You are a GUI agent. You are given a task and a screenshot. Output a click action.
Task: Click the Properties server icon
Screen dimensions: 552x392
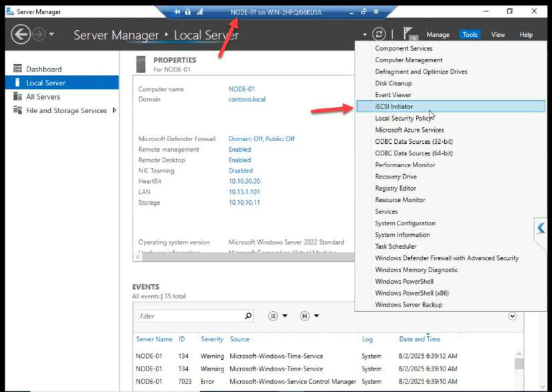pos(141,64)
